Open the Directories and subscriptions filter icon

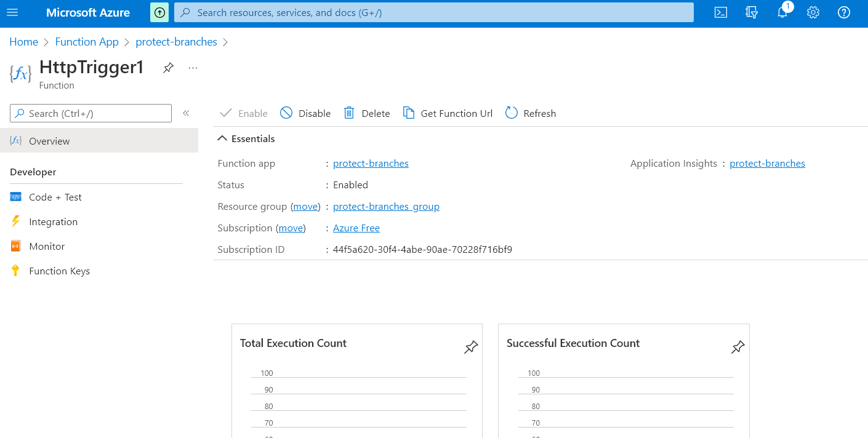752,12
